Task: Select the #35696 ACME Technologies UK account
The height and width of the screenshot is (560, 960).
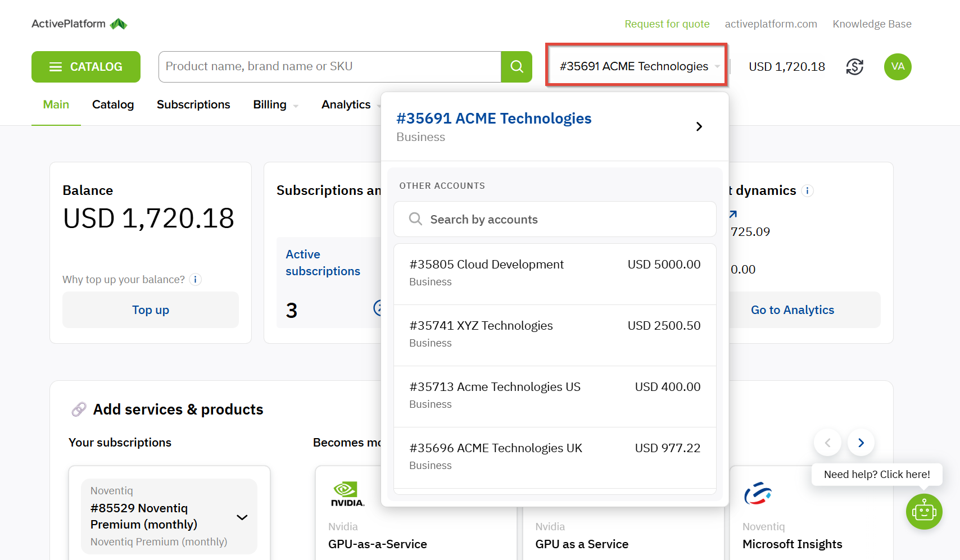Action: tap(555, 458)
